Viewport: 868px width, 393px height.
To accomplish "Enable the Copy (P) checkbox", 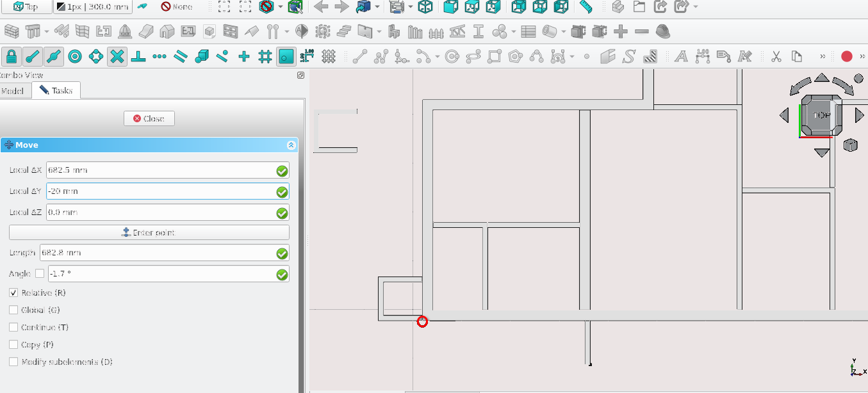I will (13, 344).
